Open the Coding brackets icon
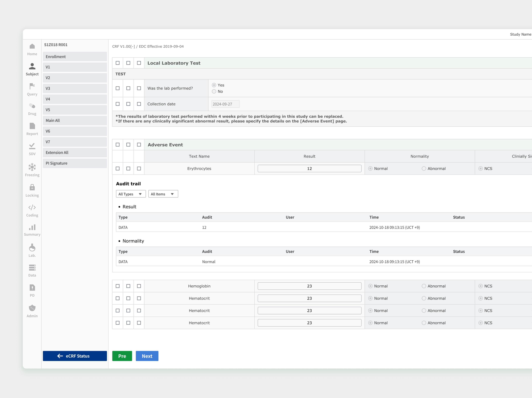 (x=32, y=207)
